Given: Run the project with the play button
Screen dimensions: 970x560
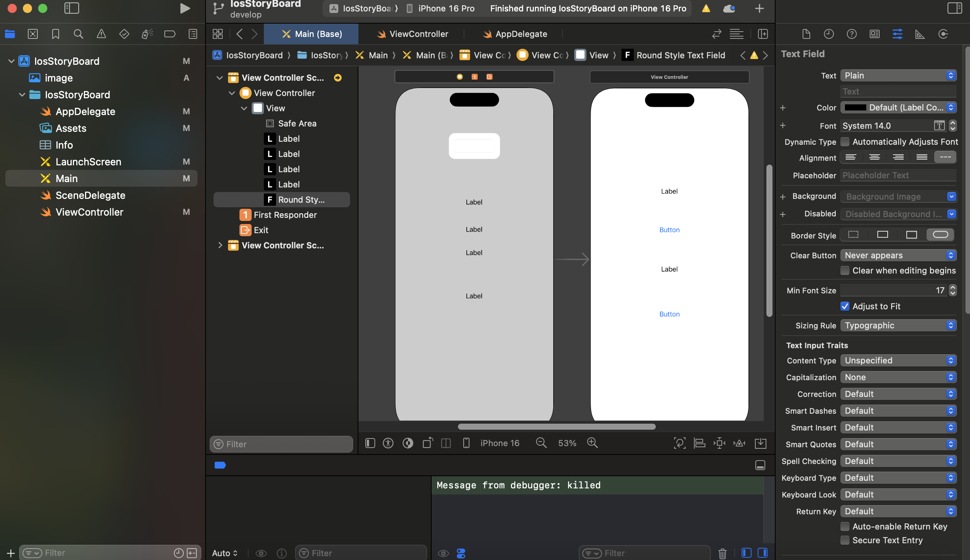Looking at the screenshot, I should 185,8.
